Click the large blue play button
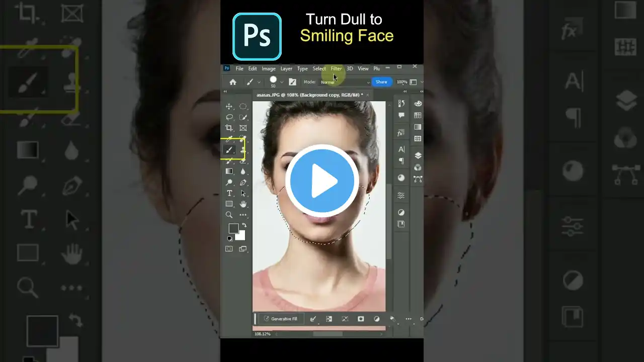 click(x=322, y=181)
